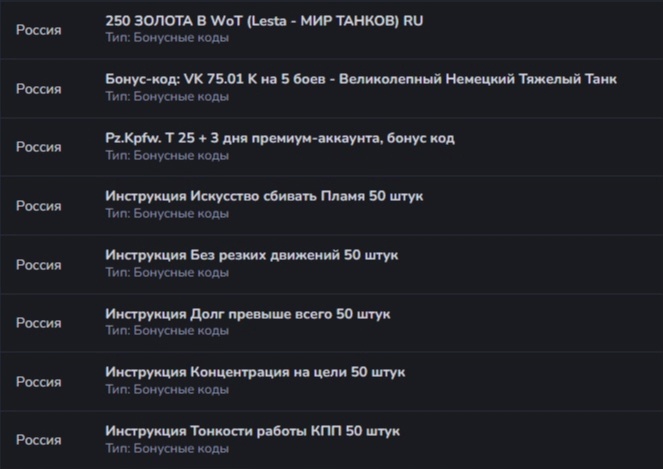Image resolution: width=663 pixels, height=469 pixels.
Task: Click Тип: Бонусные коды under 250 ЗОЛОТА
Action: pos(167,38)
